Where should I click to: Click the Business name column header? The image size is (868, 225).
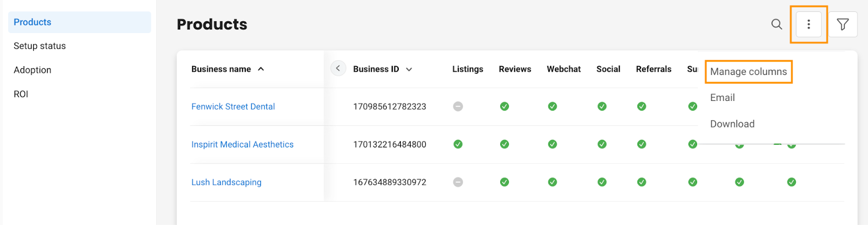click(x=221, y=69)
